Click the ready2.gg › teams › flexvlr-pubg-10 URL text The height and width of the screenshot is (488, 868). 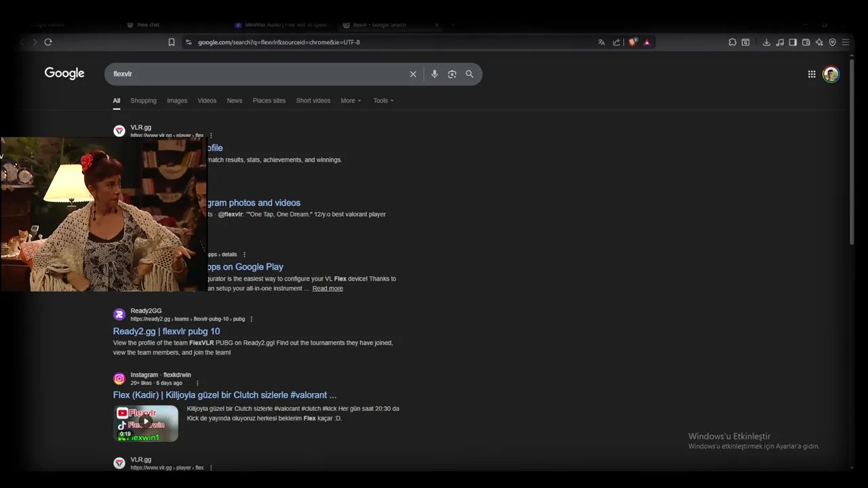pos(188,319)
